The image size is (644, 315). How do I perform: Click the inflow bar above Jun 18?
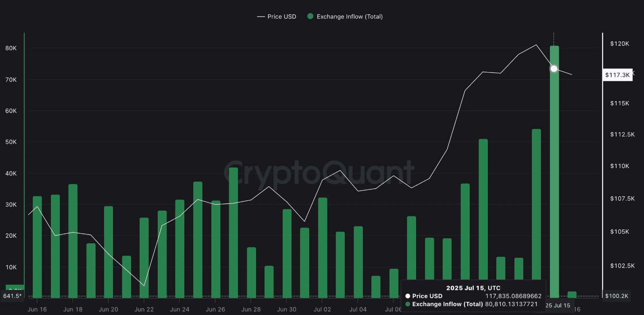click(73, 241)
